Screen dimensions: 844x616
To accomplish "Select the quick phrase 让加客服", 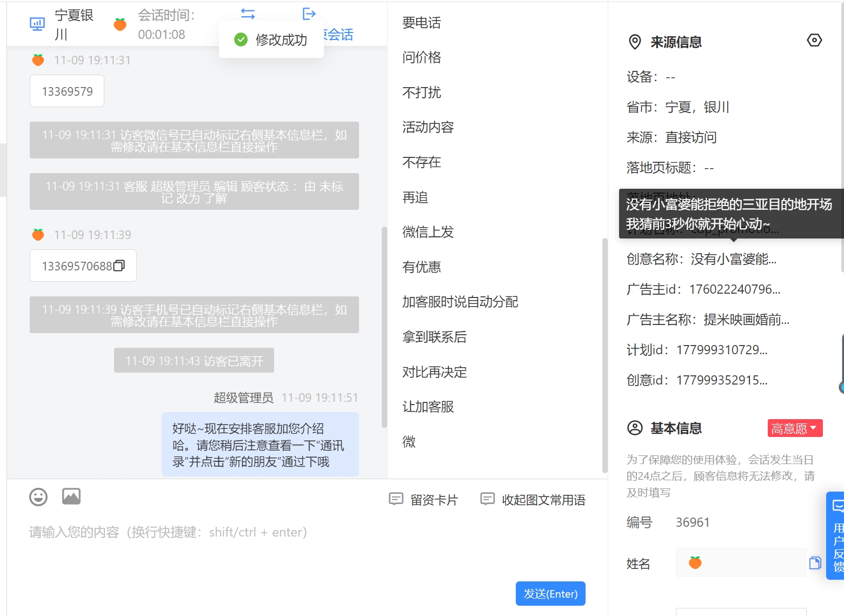I will 428,407.
